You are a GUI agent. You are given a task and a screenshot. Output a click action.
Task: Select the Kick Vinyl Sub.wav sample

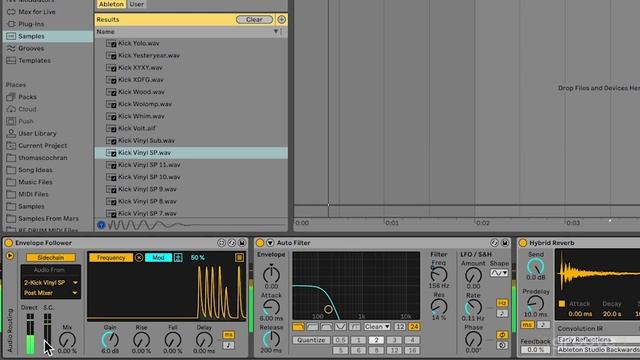point(191,140)
